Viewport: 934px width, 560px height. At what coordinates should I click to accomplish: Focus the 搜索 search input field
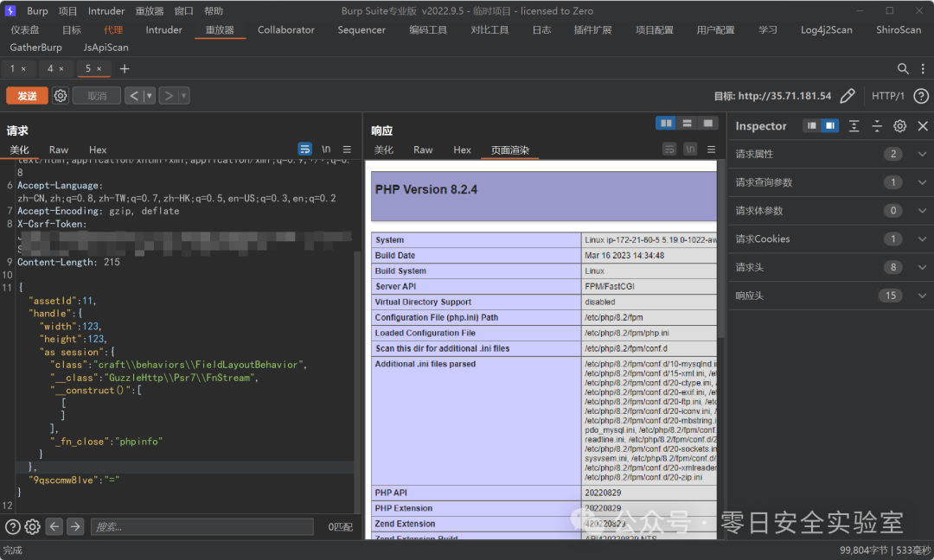click(x=202, y=526)
